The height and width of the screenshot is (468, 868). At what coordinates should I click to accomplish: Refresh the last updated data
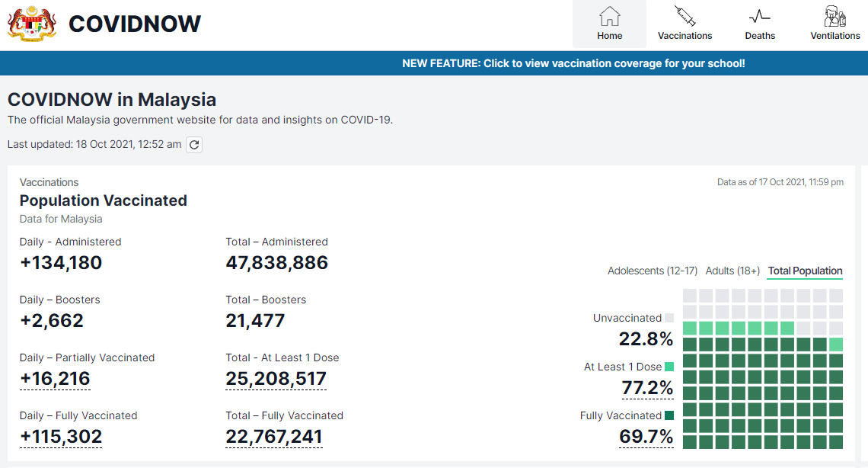click(x=194, y=145)
